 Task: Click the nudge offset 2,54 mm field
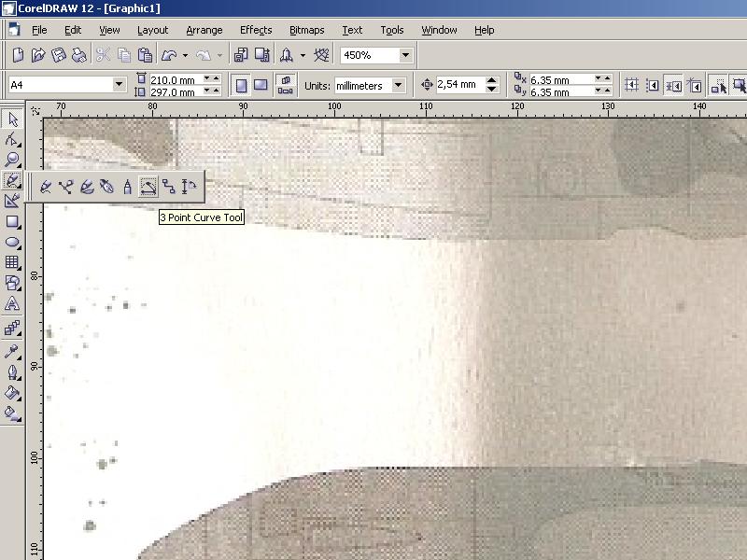pos(458,85)
